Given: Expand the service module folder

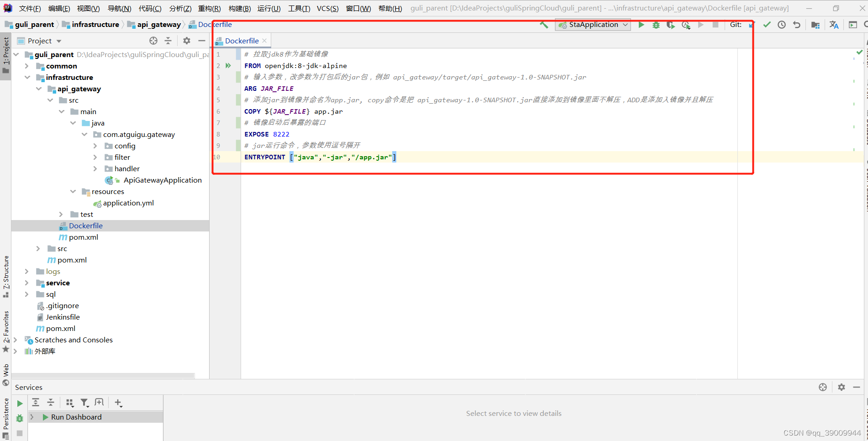Looking at the screenshot, I should pos(27,283).
